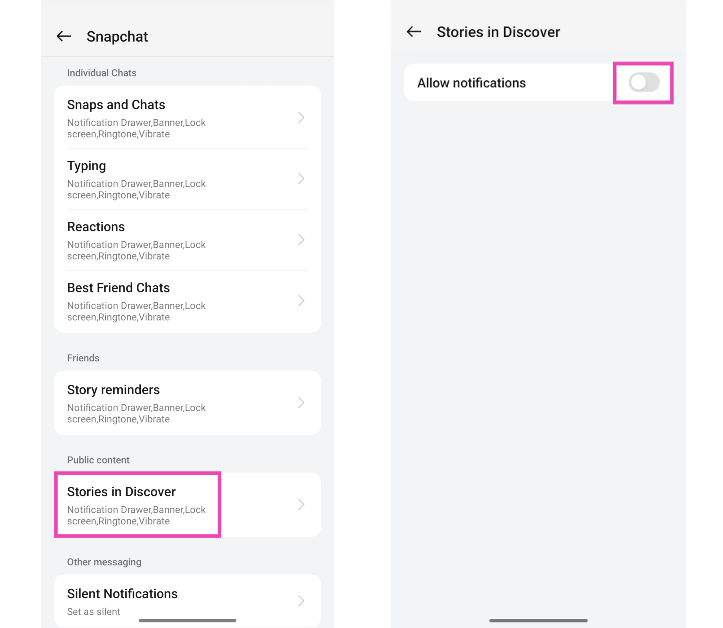
Task: Go back from Stories in Discover screen
Action: tap(414, 32)
